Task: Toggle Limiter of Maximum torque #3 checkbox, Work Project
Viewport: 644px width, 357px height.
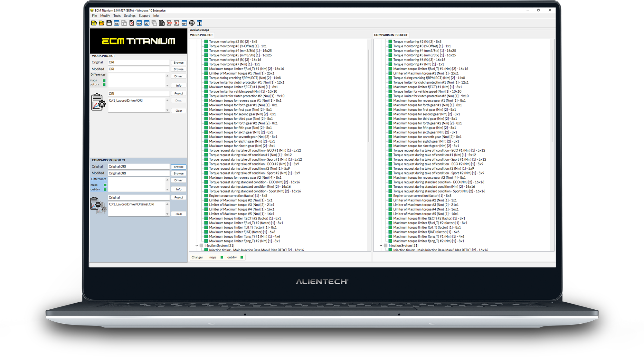Action: click(206, 205)
